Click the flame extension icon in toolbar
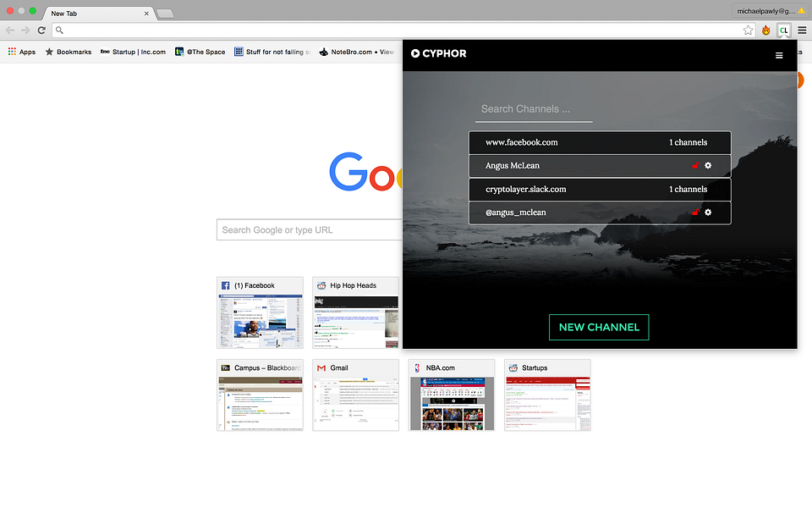Image resolution: width=812 pixels, height=508 pixels. (x=766, y=30)
